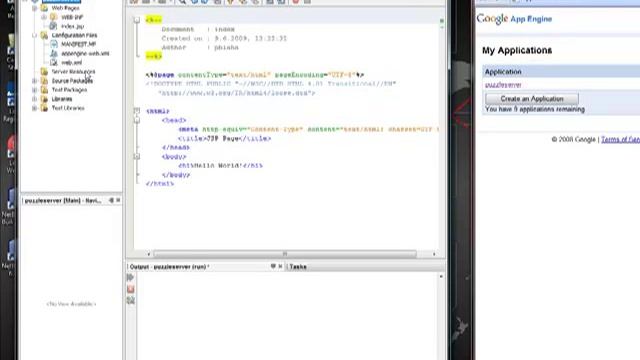Click editor horizontal scrollbar thumb
This screenshot has width=640, height=360.
pos(285,254)
